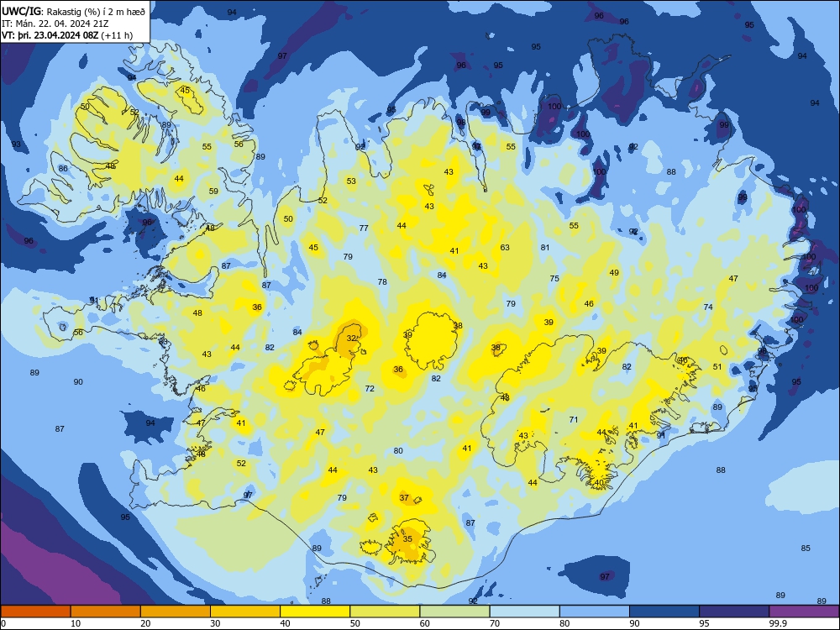Viewport: 840px width, 630px height.
Task: Click the map humidity value '63'
Action: (x=505, y=248)
